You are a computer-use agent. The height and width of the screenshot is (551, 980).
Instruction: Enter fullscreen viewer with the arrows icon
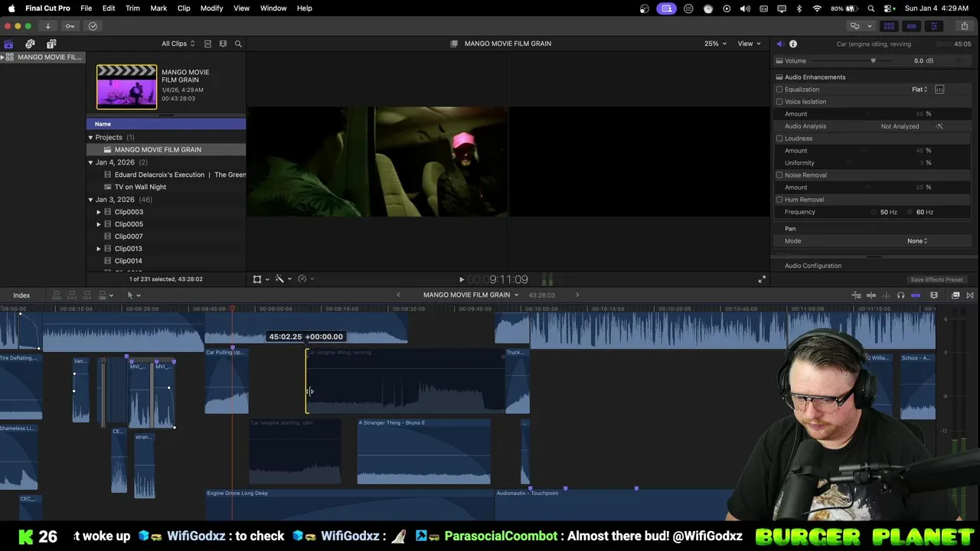click(x=762, y=279)
